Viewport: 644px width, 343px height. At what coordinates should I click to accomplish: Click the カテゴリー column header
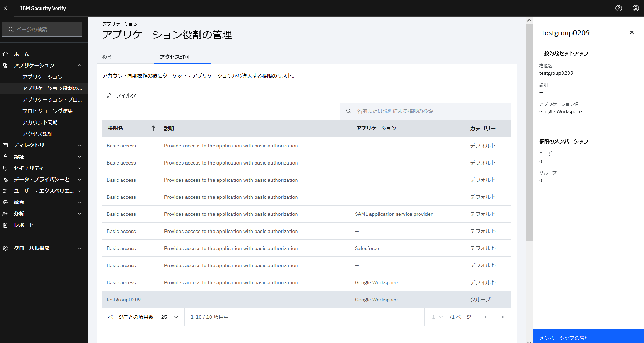click(x=483, y=128)
